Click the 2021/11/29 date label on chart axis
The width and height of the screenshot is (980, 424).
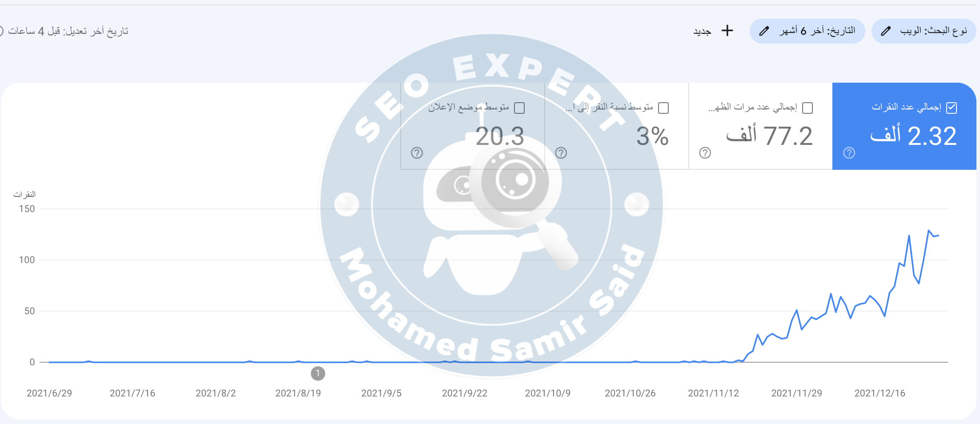point(796,393)
